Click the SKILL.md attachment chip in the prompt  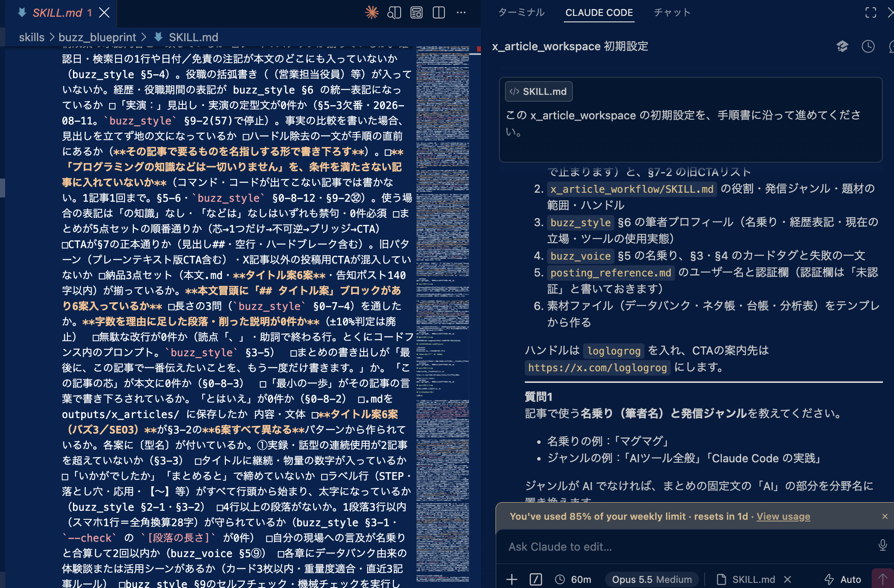[x=538, y=91]
